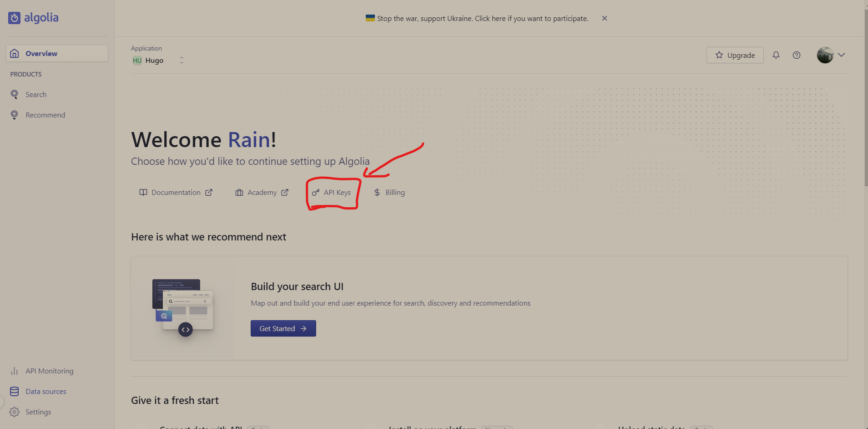The image size is (868, 429).
Task: Click the Ukraine support banner text
Action: (483, 18)
